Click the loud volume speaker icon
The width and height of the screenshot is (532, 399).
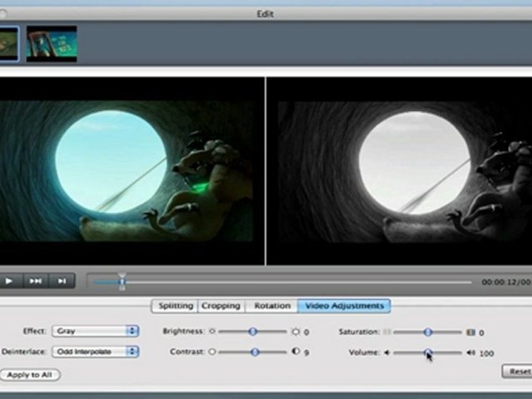click(471, 353)
